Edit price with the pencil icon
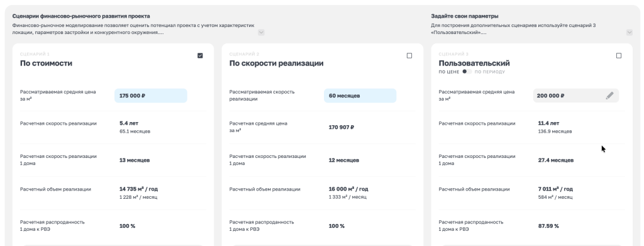This screenshot has height=246, width=644. tap(609, 96)
